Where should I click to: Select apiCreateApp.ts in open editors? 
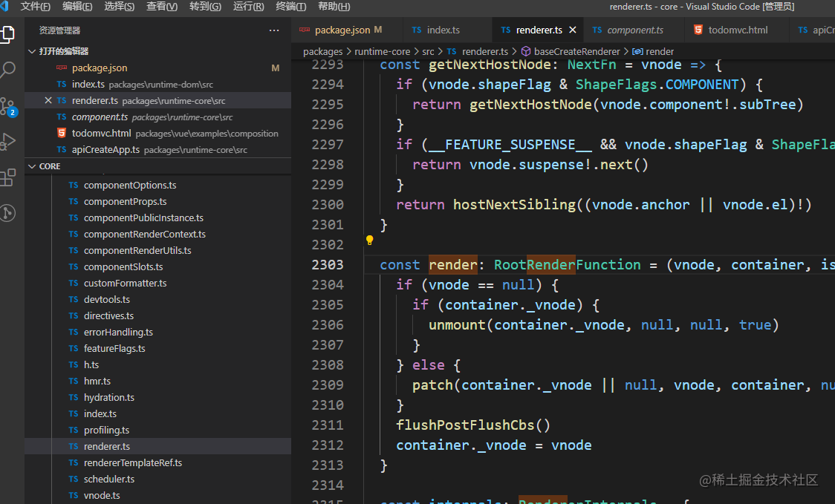(x=158, y=149)
